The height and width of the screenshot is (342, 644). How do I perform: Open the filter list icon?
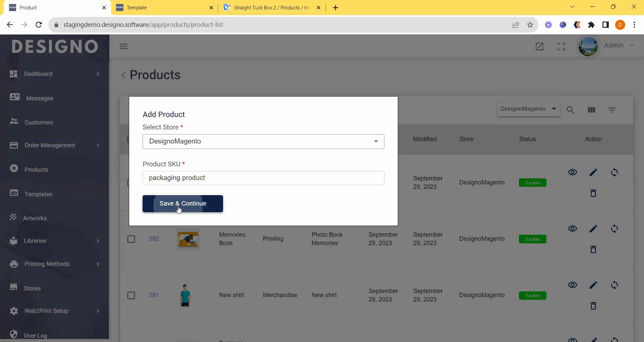click(x=612, y=110)
